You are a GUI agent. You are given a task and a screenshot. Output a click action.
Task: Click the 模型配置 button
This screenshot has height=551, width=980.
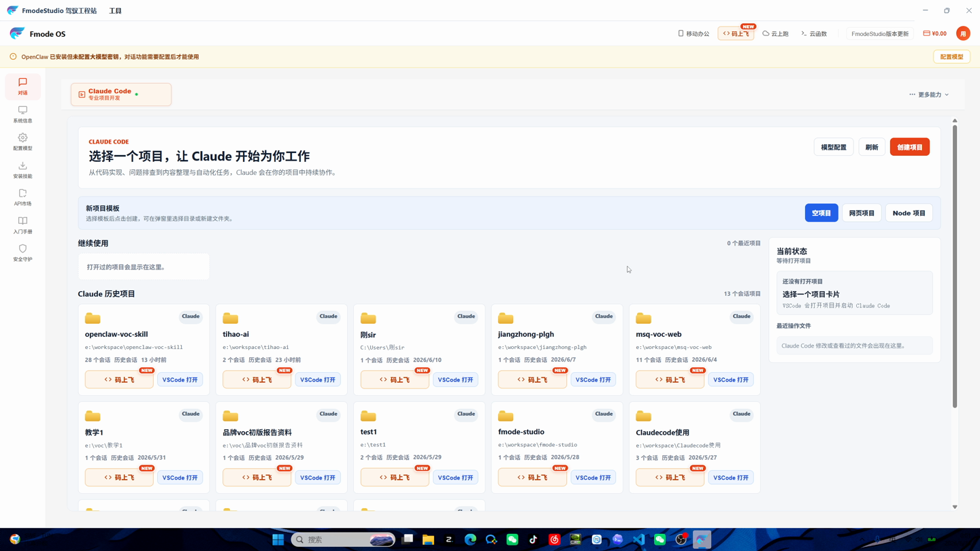(834, 147)
